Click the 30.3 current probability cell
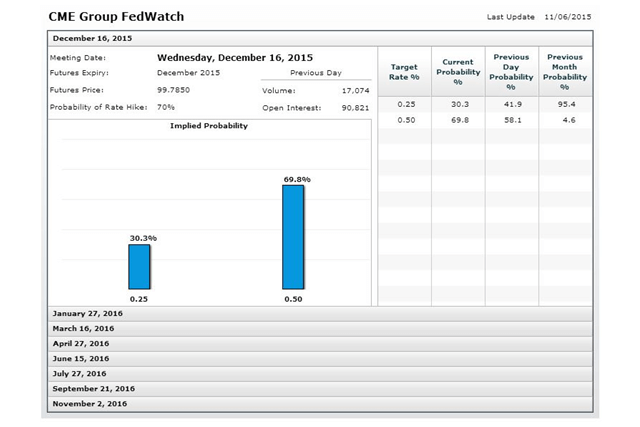 point(460,104)
